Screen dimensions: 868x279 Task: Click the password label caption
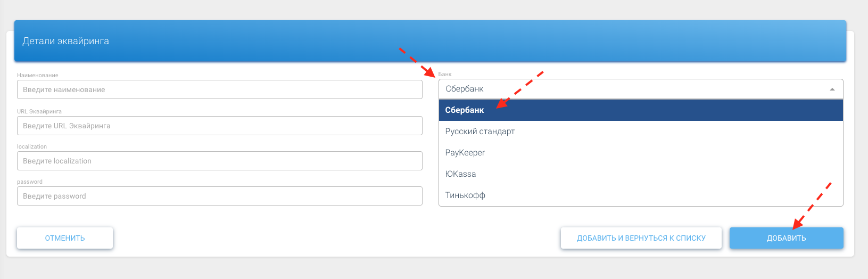tap(30, 182)
